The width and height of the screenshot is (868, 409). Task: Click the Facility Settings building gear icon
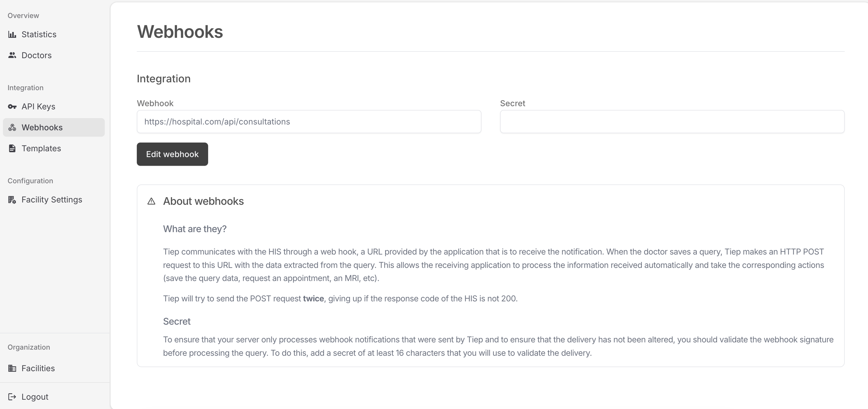click(12, 200)
